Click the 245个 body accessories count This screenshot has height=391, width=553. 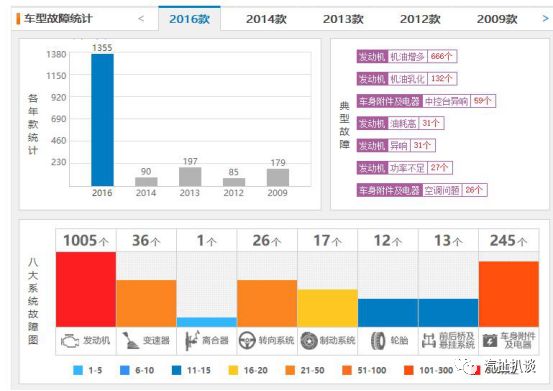[x=509, y=241]
